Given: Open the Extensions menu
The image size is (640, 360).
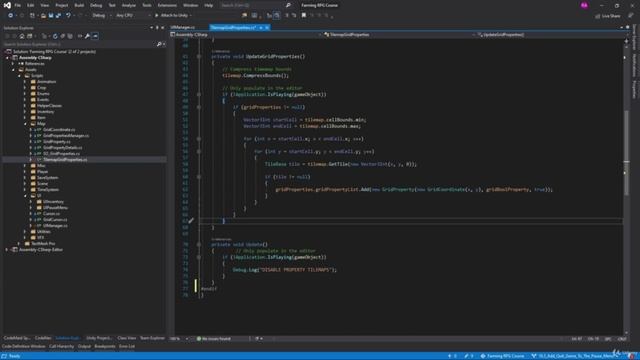Looking at the screenshot, I should (x=167, y=5).
